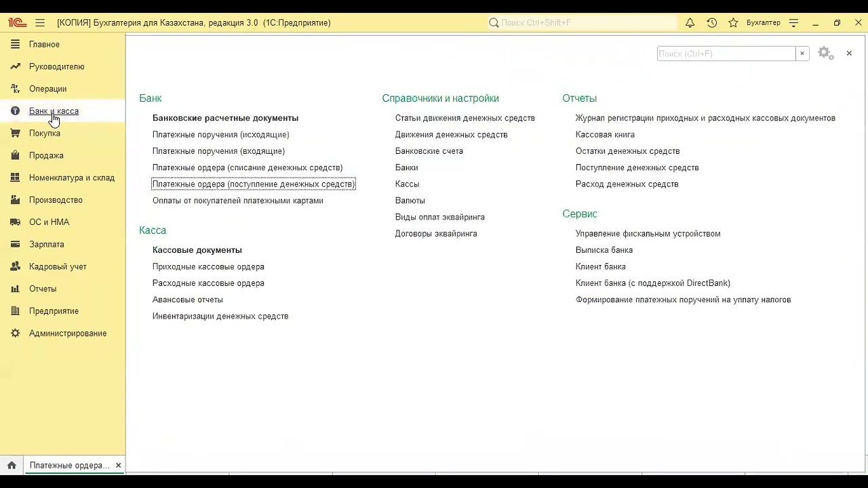
Task: Open Банковские счета reference
Action: pyautogui.click(x=429, y=151)
